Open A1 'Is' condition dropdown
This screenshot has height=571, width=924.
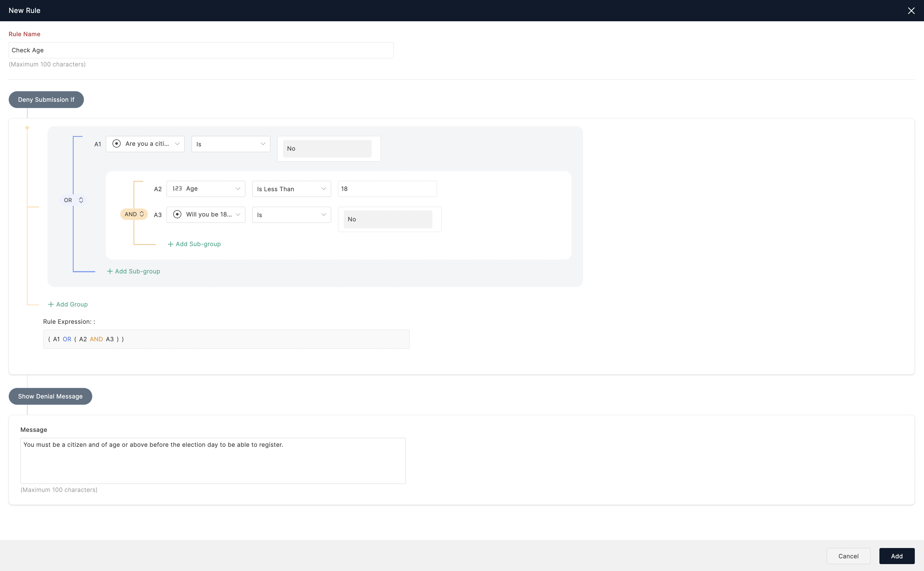click(230, 144)
